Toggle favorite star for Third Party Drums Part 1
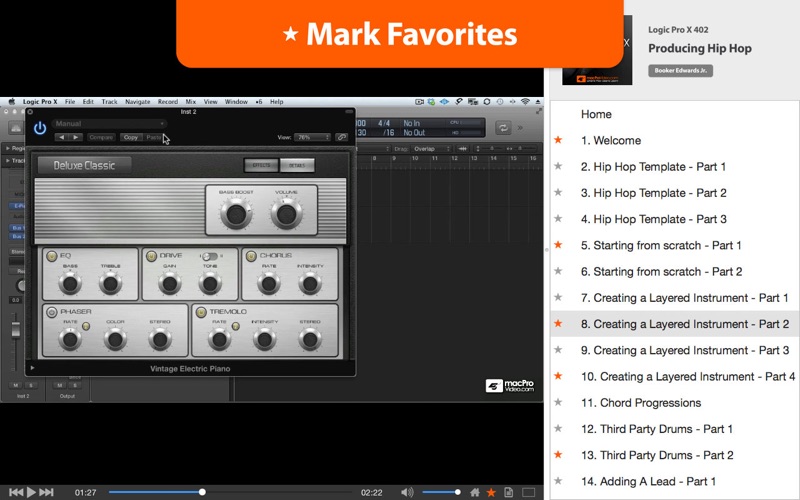Viewport: 800px width, 500px height. pyautogui.click(x=559, y=429)
